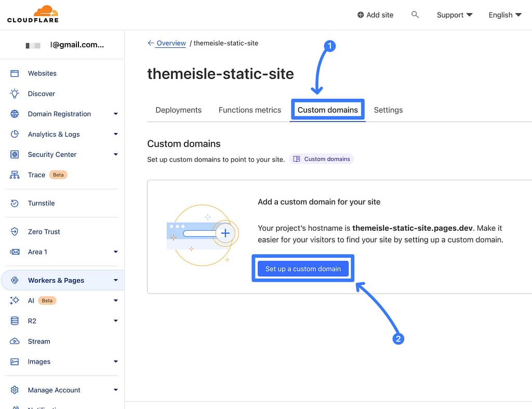Click the Stream cloud icon
532x409 pixels.
click(15, 341)
